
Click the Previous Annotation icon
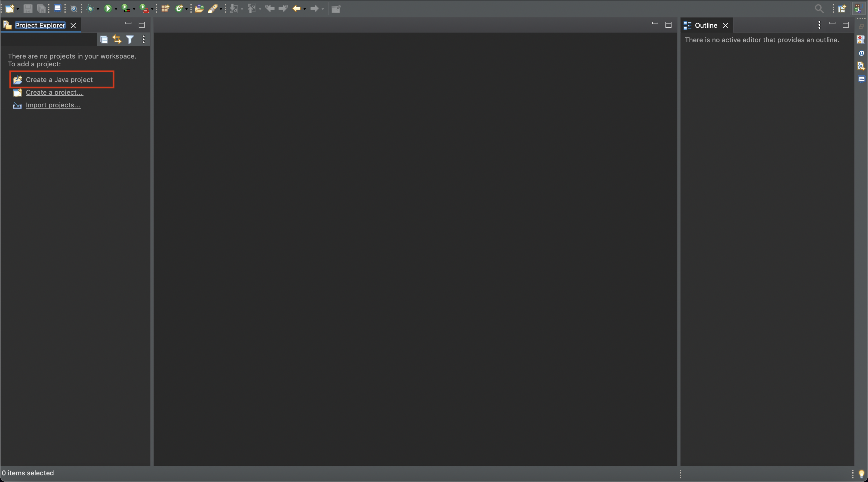point(252,8)
